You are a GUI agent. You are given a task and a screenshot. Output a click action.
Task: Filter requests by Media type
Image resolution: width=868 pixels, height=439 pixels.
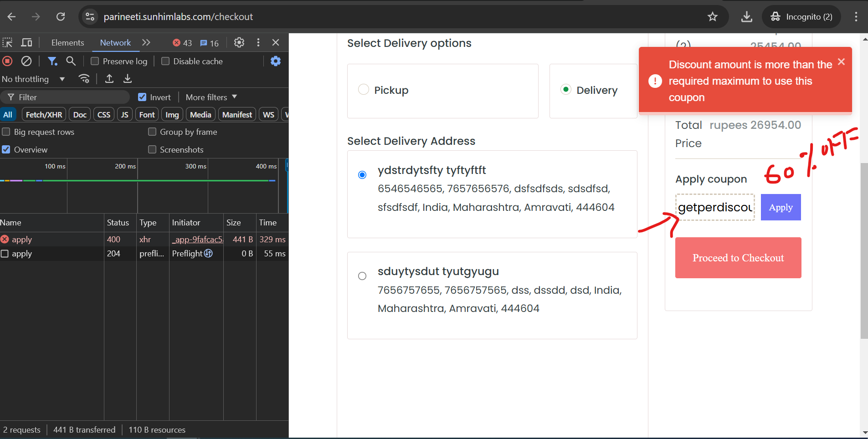pyautogui.click(x=200, y=115)
